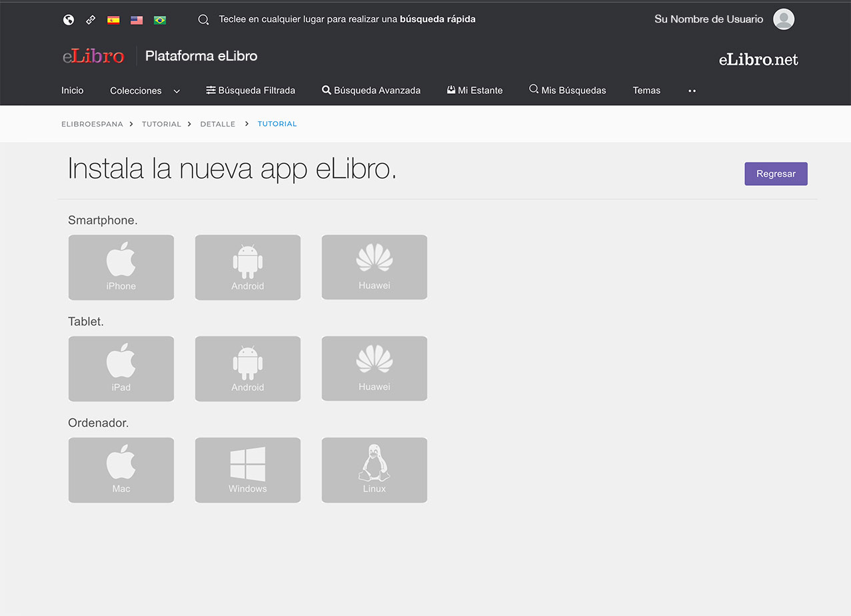Click the Plataforma eLibro title

[x=201, y=56]
